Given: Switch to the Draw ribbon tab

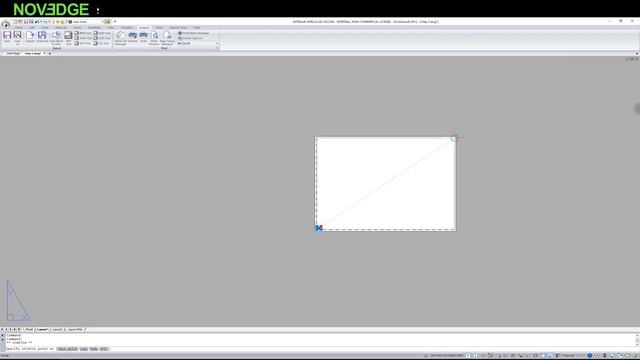Looking at the screenshot, I should pos(44,28).
